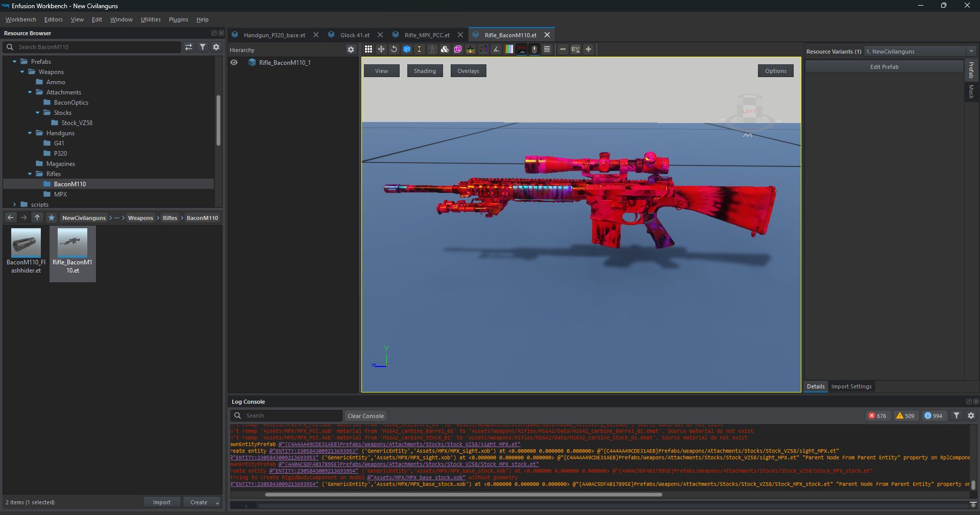Click the circular reset arrow toolbar icon
This screenshot has width=980, height=515.
(x=394, y=50)
